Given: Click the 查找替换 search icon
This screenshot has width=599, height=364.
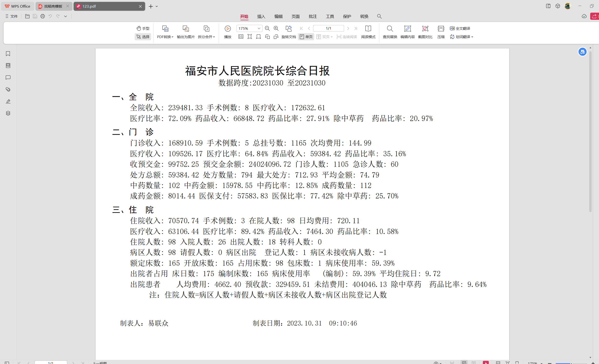Looking at the screenshot, I should 390,29.
